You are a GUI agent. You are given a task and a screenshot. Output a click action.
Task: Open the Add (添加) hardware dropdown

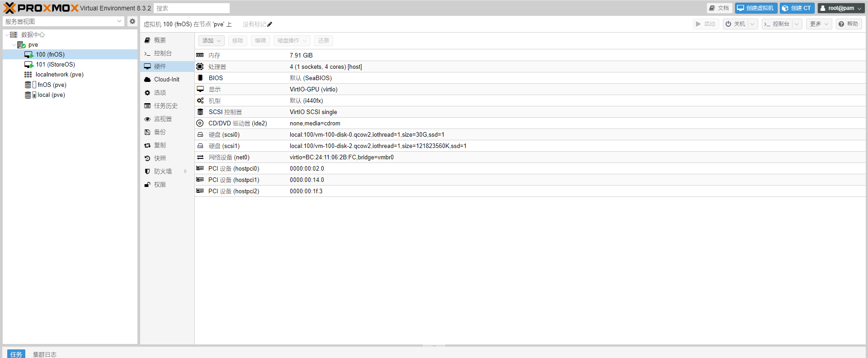[211, 41]
